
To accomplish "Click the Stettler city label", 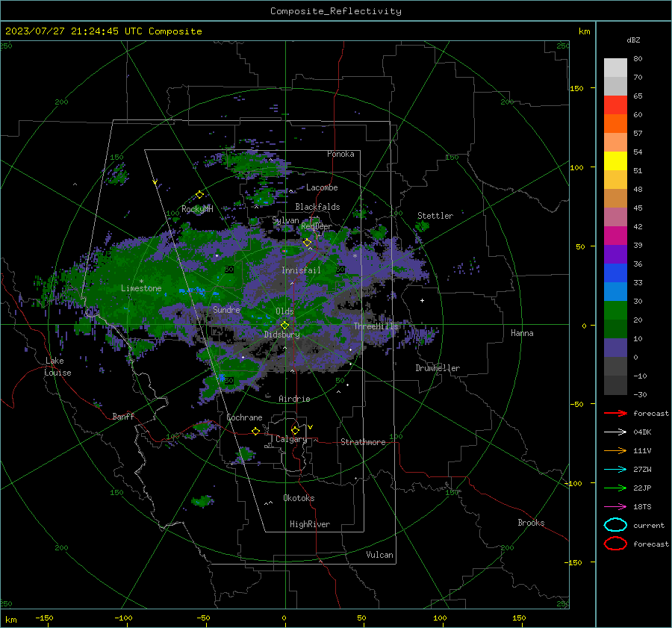I will (x=435, y=216).
